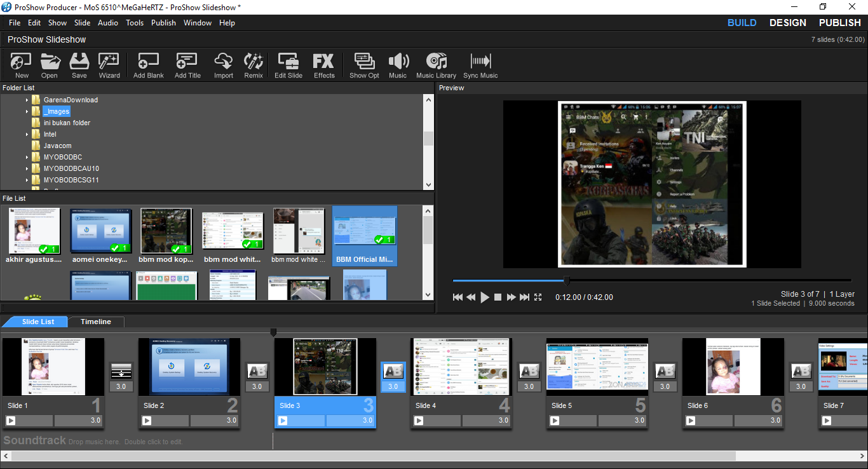Select the highlighted transition after Slide 3
Screen dimensions: 868x469
393,371
